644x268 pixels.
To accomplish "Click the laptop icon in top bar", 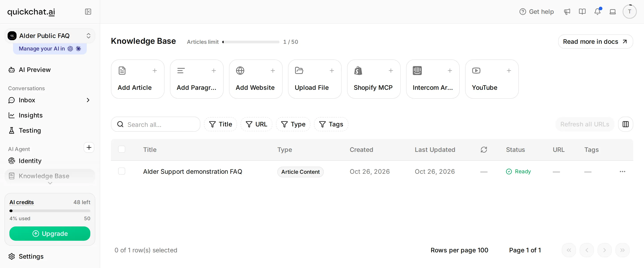I will [x=613, y=12].
